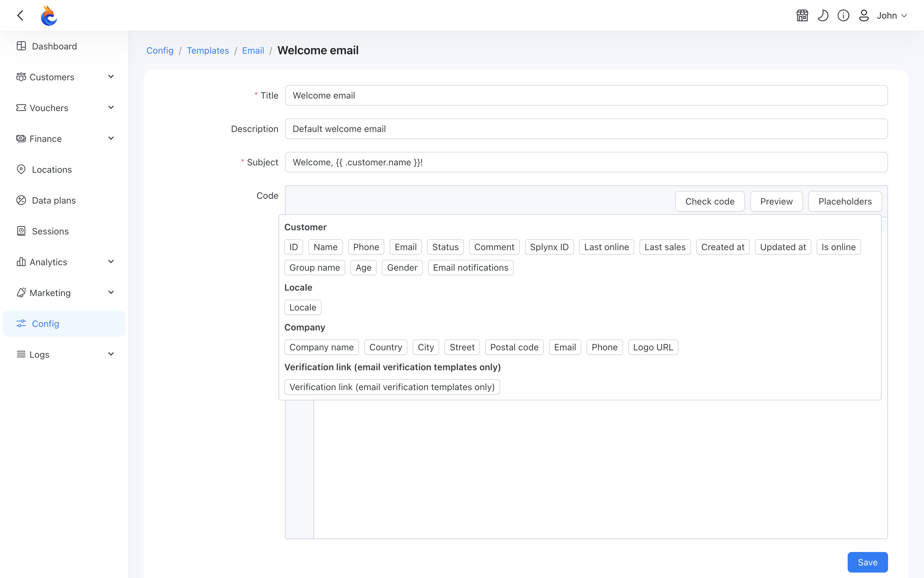Click the Preview button
The width and height of the screenshot is (924, 578).
click(776, 201)
